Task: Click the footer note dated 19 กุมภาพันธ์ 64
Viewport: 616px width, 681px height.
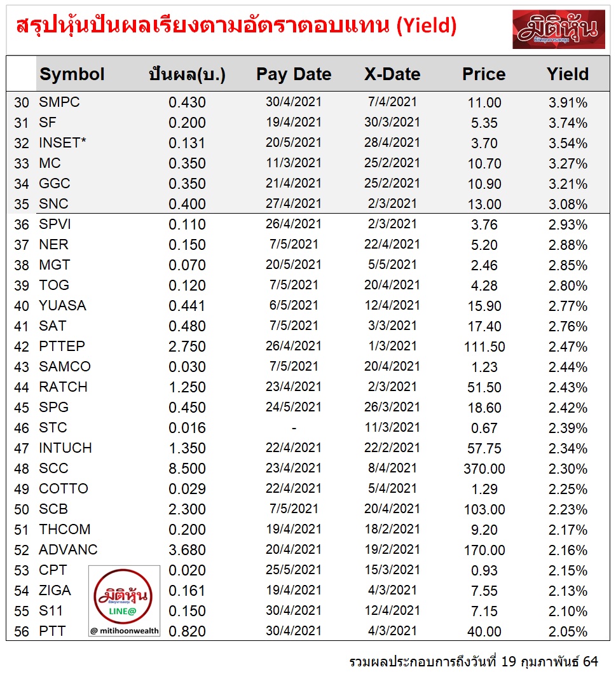Action: (x=474, y=661)
